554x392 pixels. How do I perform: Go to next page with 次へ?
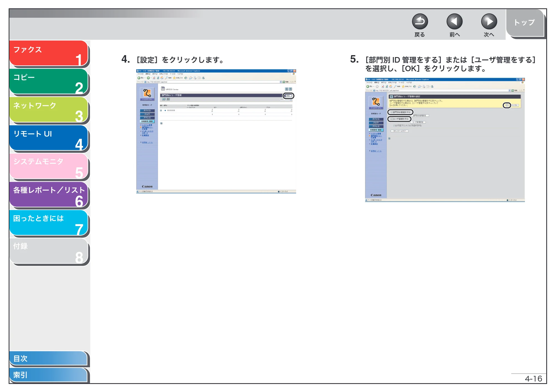pos(489,22)
